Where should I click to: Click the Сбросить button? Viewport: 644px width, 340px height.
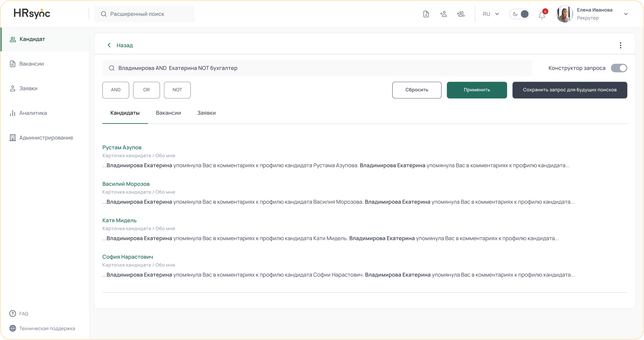pyautogui.click(x=417, y=90)
